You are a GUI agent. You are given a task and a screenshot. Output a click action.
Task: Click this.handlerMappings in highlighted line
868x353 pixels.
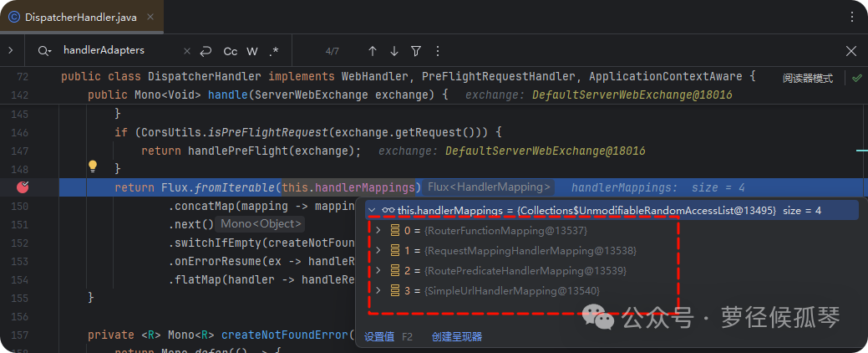pos(348,187)
